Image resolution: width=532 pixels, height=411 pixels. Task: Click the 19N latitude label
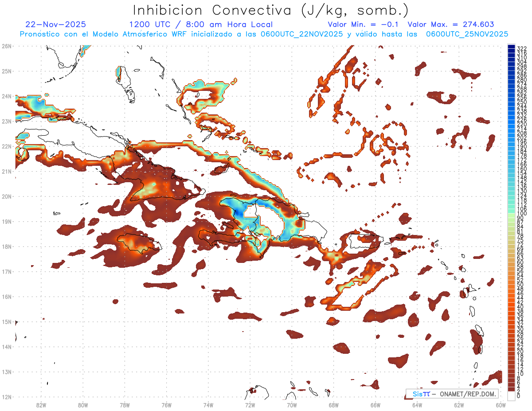tap(7, 221)
